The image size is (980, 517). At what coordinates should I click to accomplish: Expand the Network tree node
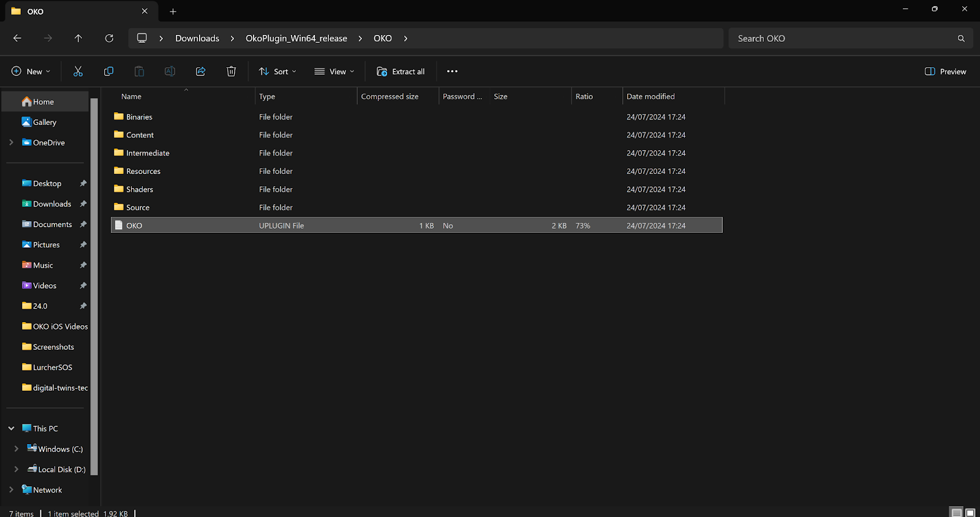tap(11, 489)
